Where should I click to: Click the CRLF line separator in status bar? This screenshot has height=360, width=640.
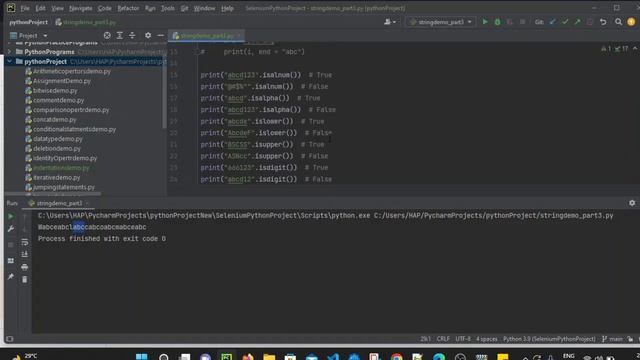(443, 339)
